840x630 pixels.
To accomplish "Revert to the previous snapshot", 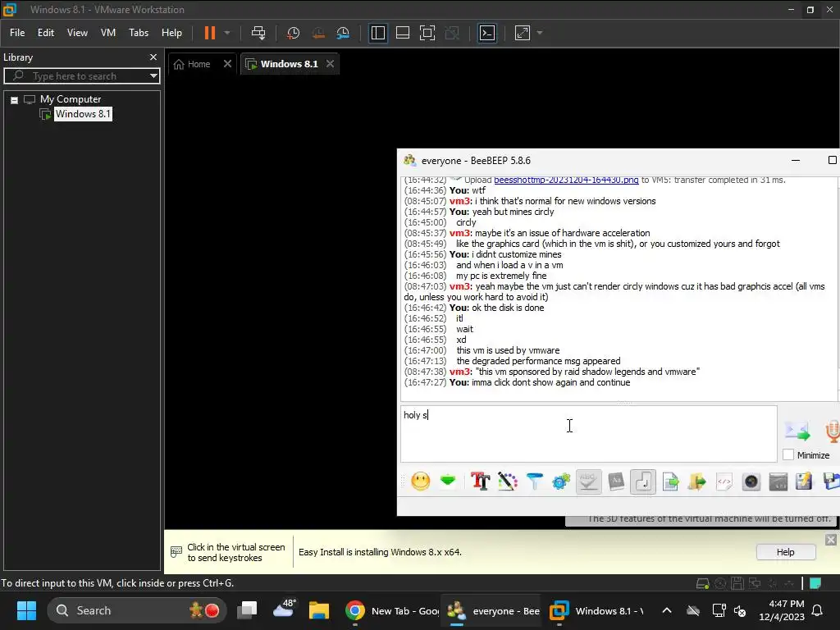I will click(x=318, y=33).
